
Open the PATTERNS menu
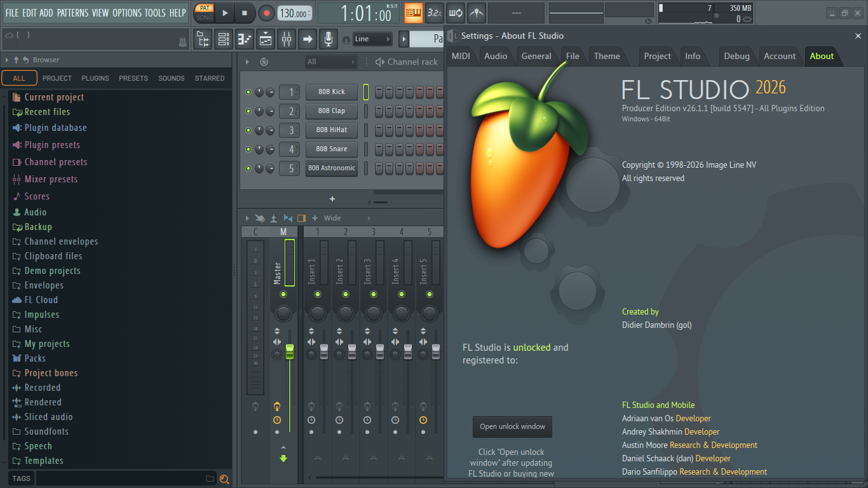[74, 13]
